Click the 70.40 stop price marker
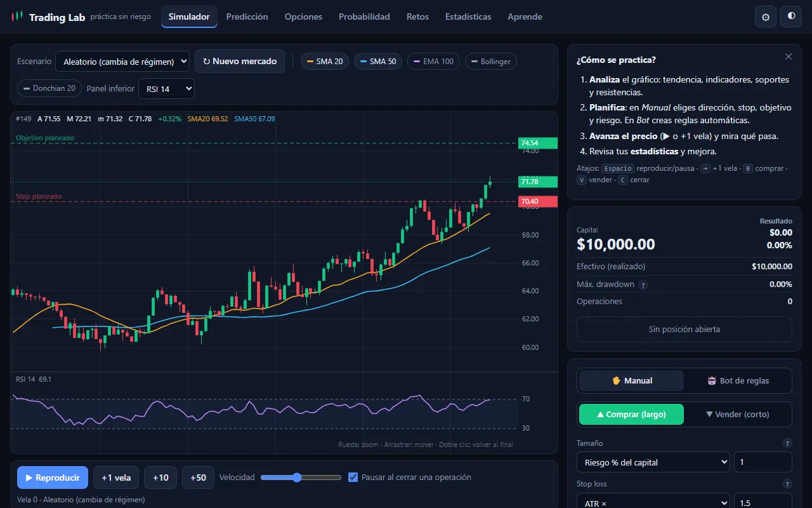812x508 pixels. click(x=538, y=201)
